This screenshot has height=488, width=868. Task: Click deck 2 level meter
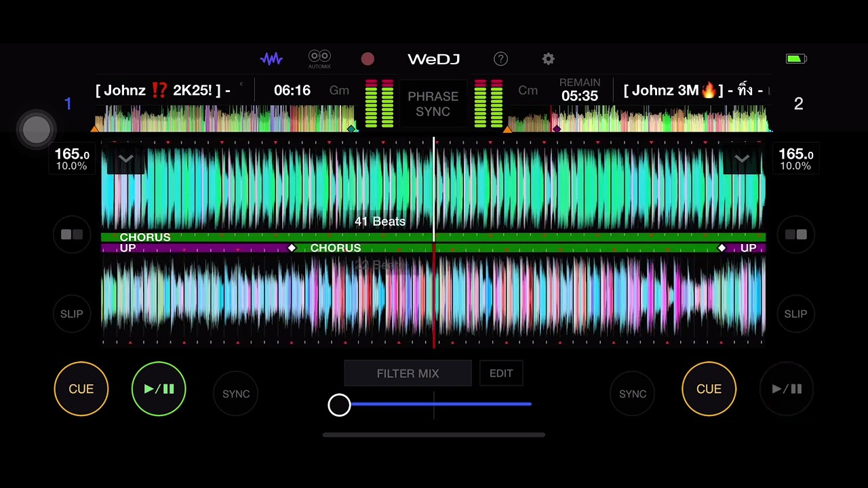pyautogui.click(x=488, y=104)
